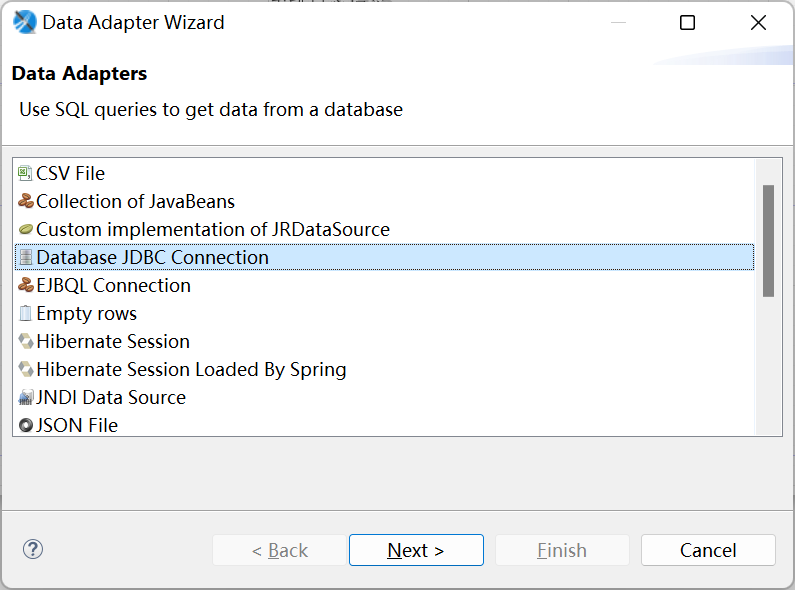The width and height of the screenshot is (795, 590).
Task: Maximize the Data Adapter Wizard window
Action: click(x=687, y=23)
